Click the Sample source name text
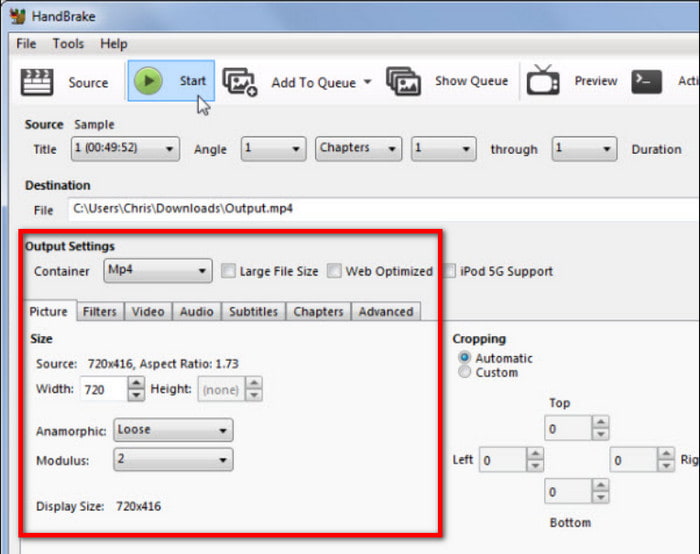The width and height of the screenshot is (700, 554). (94, 125)
